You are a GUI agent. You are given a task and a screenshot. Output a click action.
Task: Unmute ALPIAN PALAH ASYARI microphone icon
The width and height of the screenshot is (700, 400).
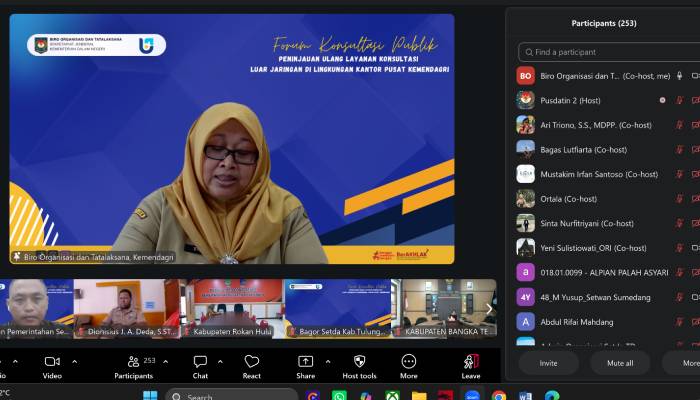tap(679, 272)
